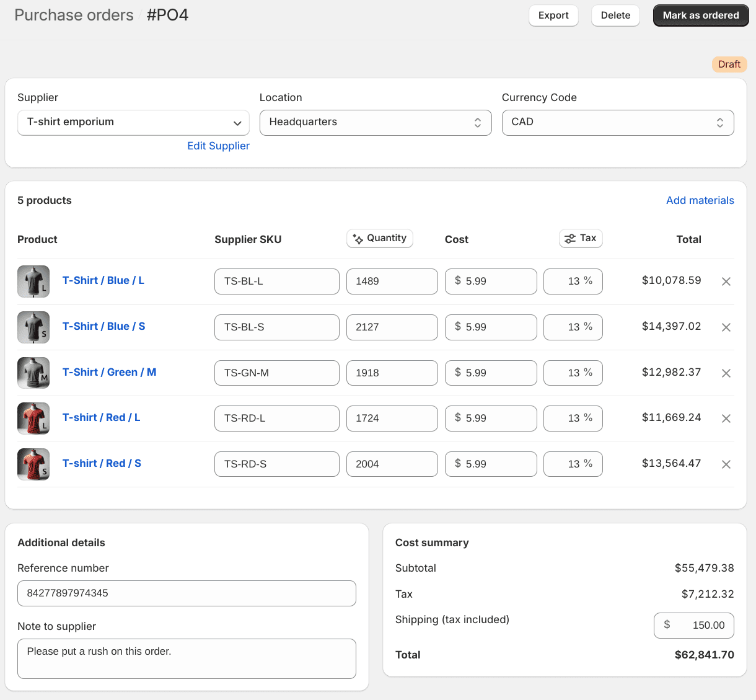Screen dimensions: 756x700
Task: Open T-shirt / Red / L thumbnail
Action: click(33, 419)
